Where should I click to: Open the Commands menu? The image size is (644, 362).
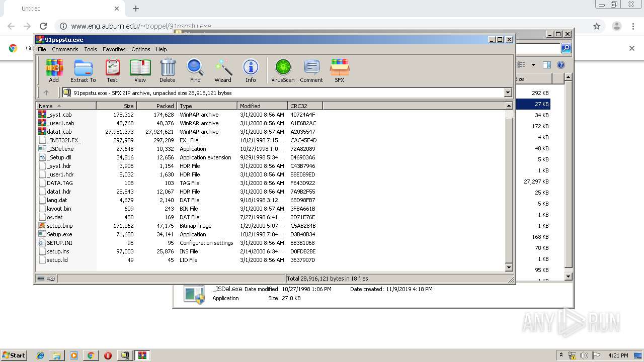pyautogui.click(x=65, y=49)
